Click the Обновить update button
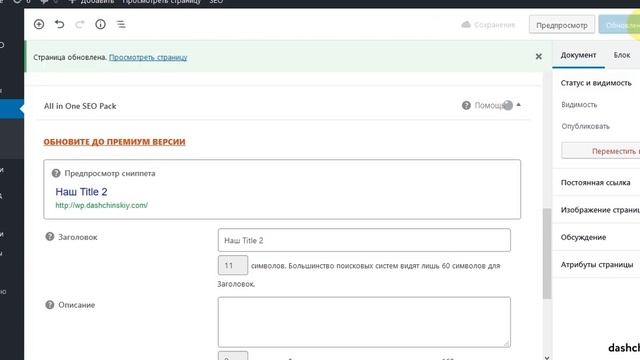The image size is (640, 360). tap(620, 25)
